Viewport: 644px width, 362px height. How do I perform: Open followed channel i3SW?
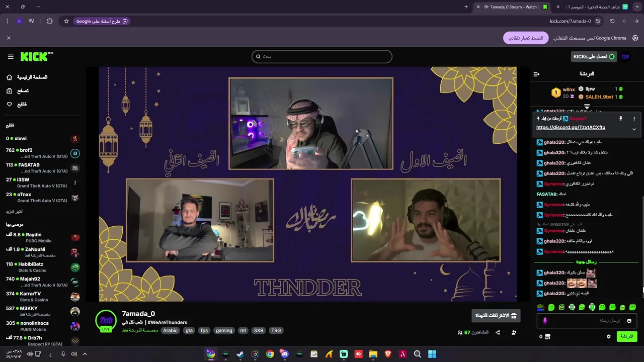pos(43,183)
